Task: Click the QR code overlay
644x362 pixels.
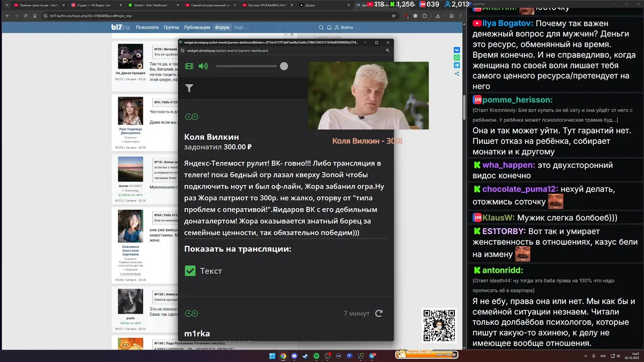Action: click(439, 325)
